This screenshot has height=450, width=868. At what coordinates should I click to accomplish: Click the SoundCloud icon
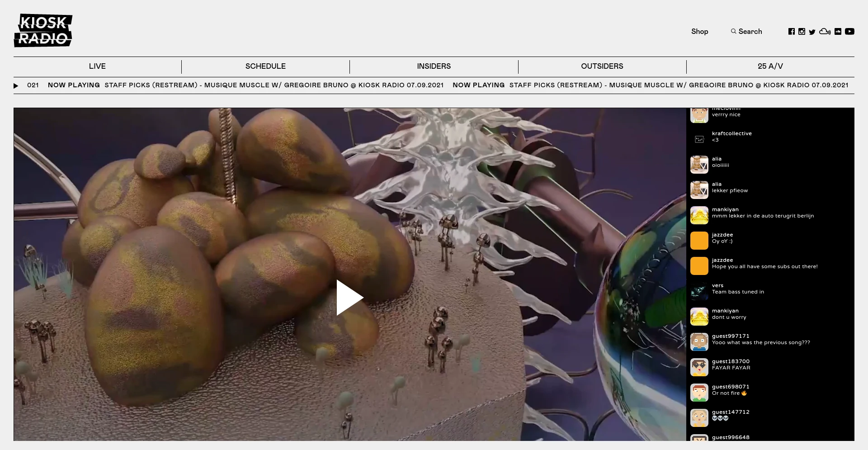point(838,32)
